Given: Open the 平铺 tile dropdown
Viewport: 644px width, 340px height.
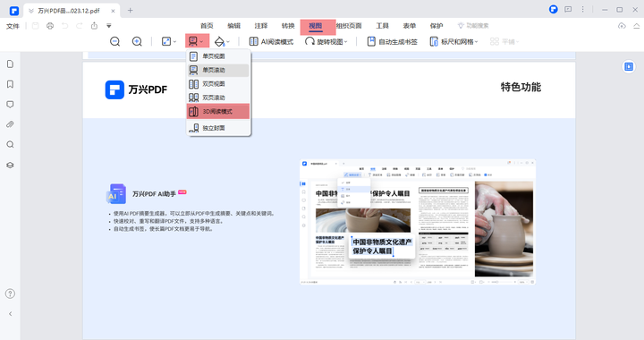Looking at the screenshot, I should pyautogui.click(x=504, y=41).
